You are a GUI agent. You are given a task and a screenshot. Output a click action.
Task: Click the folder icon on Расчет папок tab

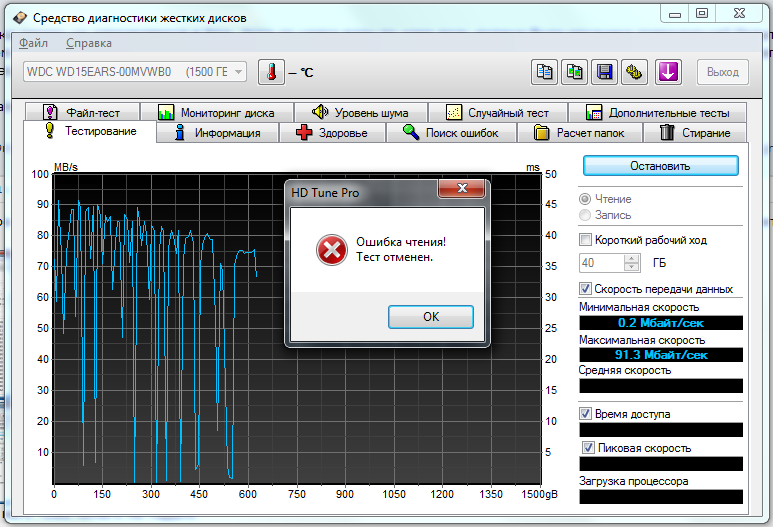pos(541,133)
